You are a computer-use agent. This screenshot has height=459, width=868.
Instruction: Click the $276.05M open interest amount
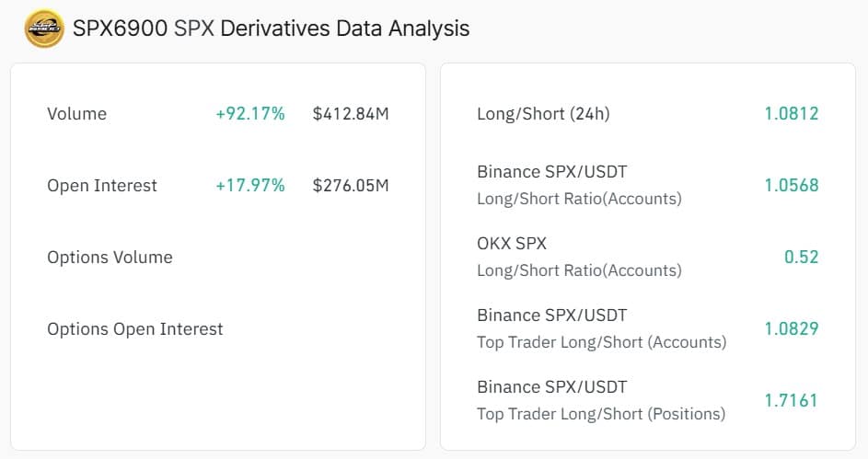tap(351, 186)
